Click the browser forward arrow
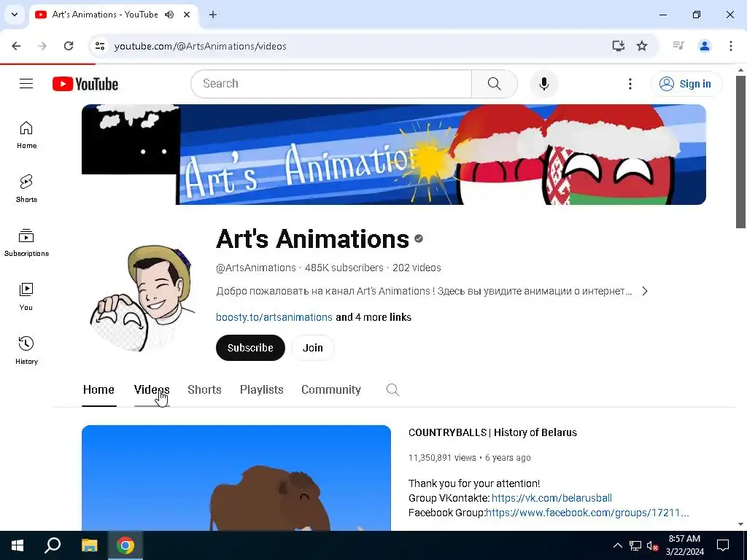The height and width of the screenshot is (560, 747). tap(42, 46)
